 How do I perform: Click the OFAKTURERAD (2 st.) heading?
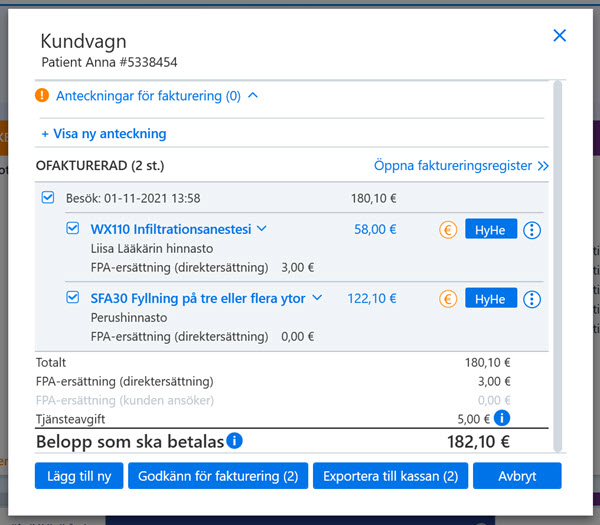[100, 166]
